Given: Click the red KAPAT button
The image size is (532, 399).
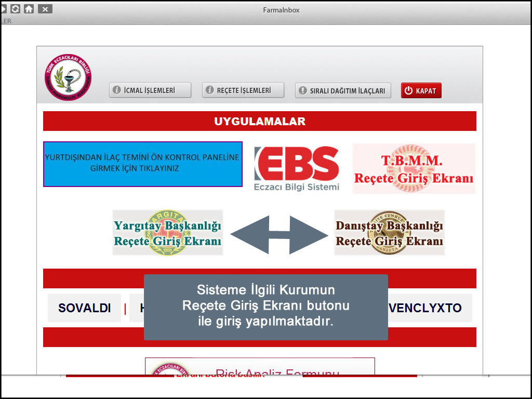Looking at the screenshot, I should [421, 90].
